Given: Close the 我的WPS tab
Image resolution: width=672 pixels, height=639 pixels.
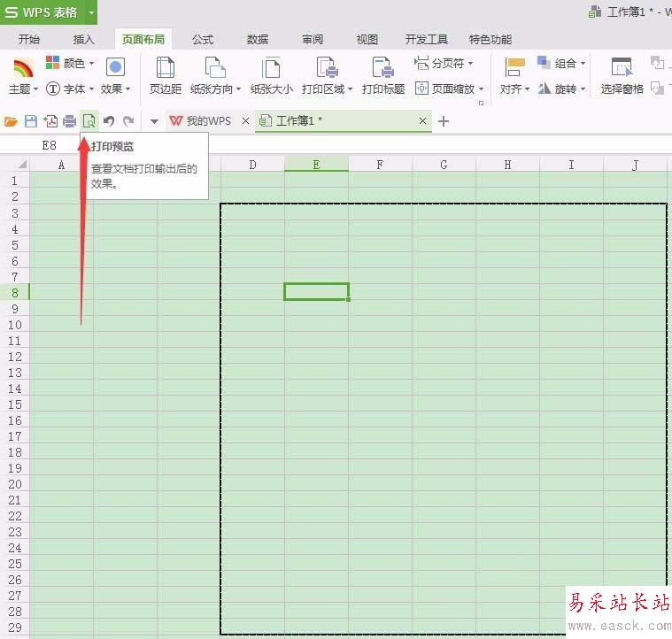Looking at the screenshot, I should [245, 121].
